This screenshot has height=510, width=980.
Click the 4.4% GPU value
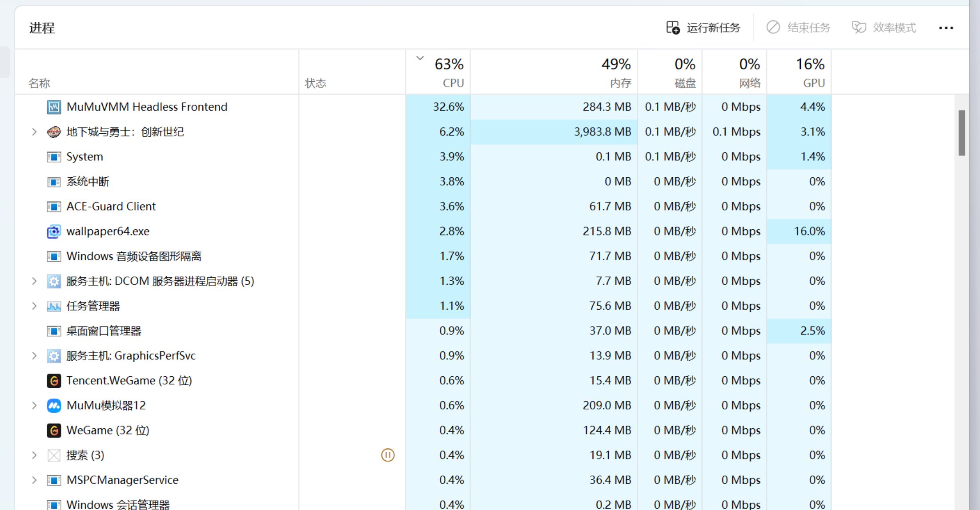[812, 107]
